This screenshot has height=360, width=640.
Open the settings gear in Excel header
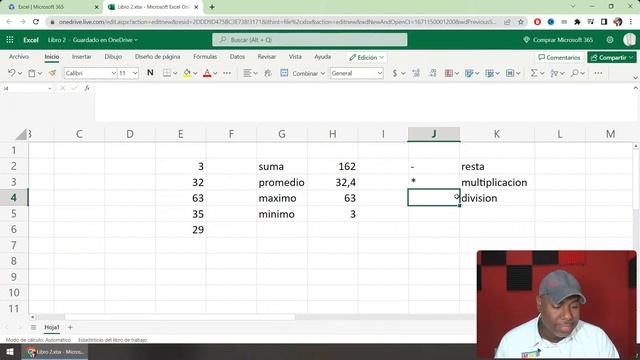tap(610, 40)
